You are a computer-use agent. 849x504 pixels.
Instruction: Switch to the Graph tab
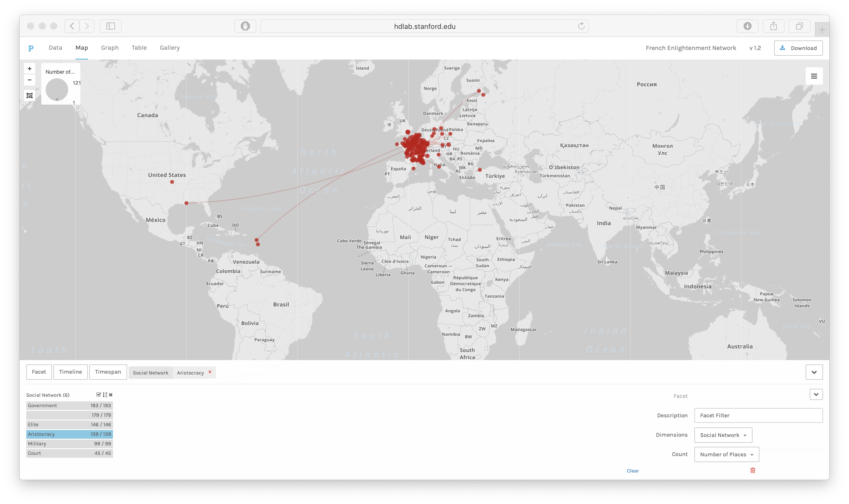[110, 48]
